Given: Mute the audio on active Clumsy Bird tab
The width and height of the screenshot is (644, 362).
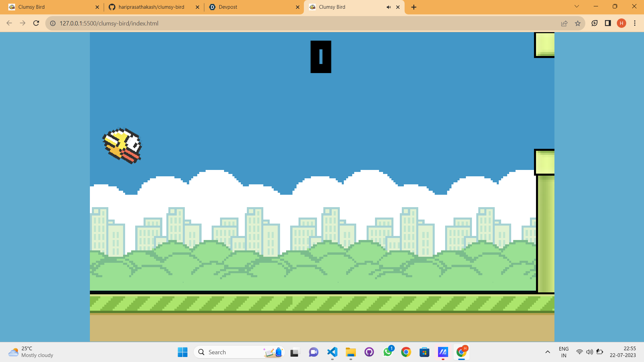Looking at the screenshot, I should click(388, 7).
